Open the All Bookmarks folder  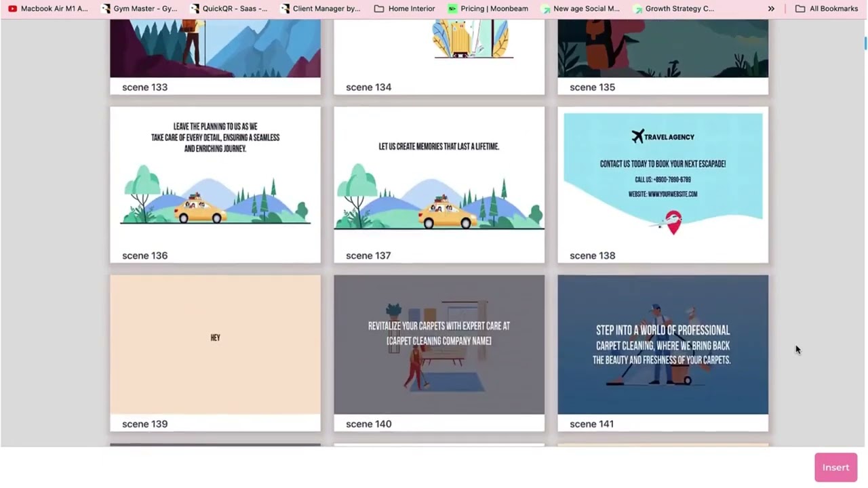click(x=827, y=9)
